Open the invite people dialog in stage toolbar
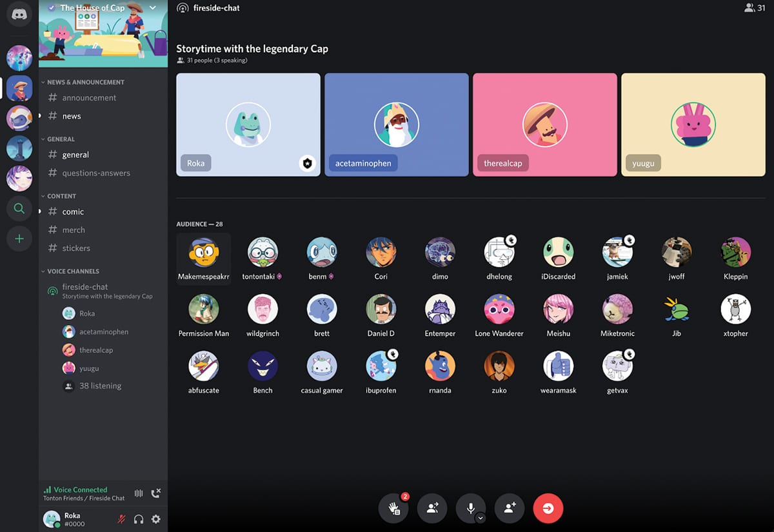774x532 pixels. [510, 508]
